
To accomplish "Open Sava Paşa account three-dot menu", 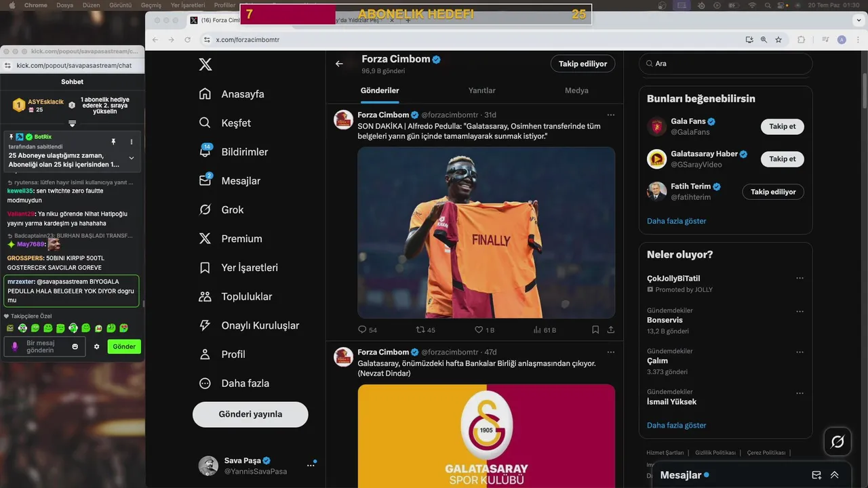I will (x=311, y=465).
